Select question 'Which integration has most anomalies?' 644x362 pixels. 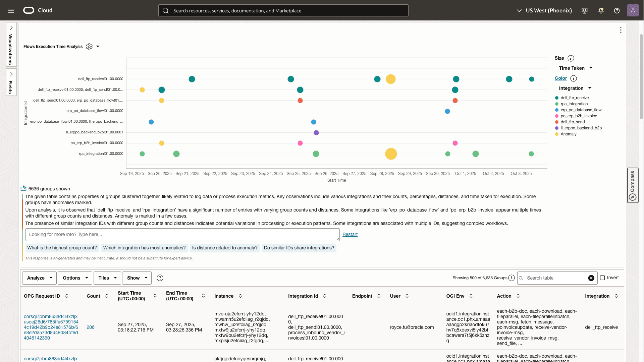144,248
